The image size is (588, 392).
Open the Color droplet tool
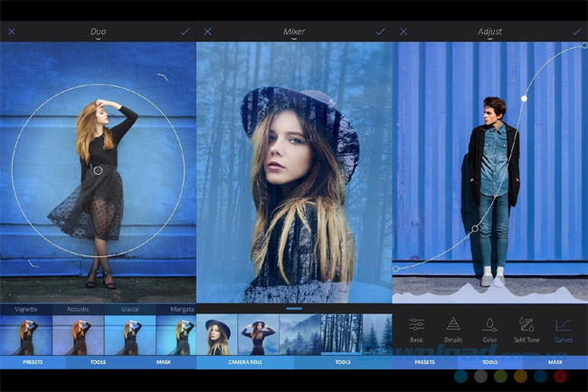click(x=490, y=330)
